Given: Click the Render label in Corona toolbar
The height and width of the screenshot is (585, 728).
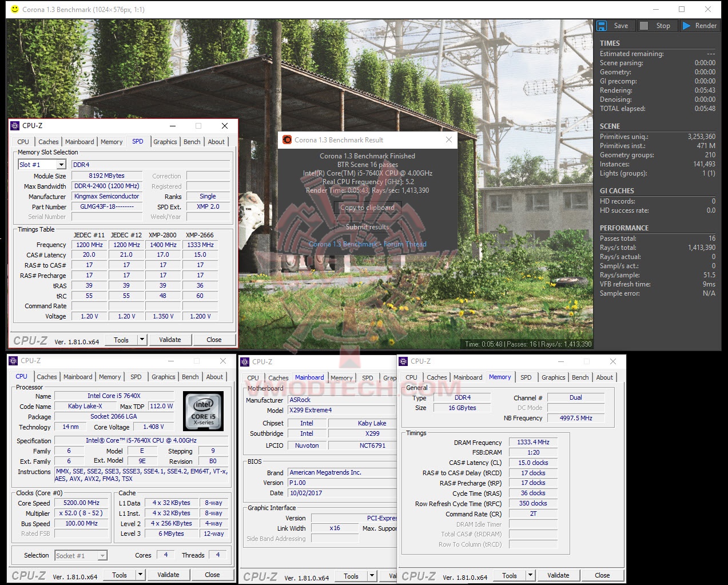Looking at the screenshot, I should [706, 26].
